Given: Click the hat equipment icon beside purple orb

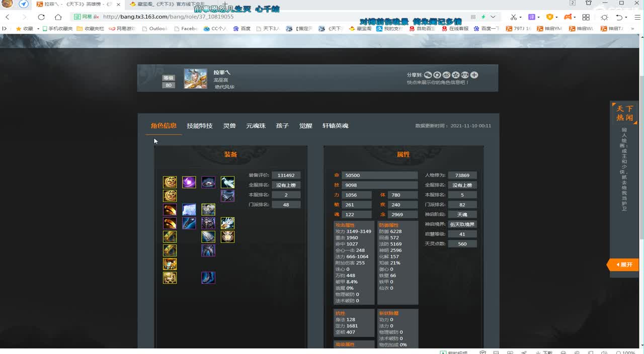Looking at the screenshot, I should coord(208,182).
